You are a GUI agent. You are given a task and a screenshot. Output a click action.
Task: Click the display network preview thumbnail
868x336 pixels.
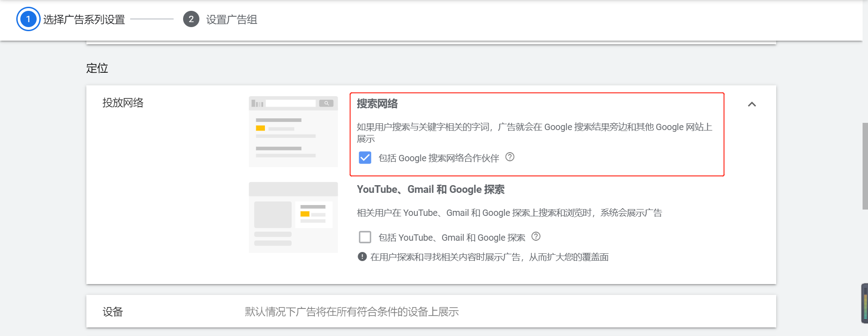click(293, 217)
